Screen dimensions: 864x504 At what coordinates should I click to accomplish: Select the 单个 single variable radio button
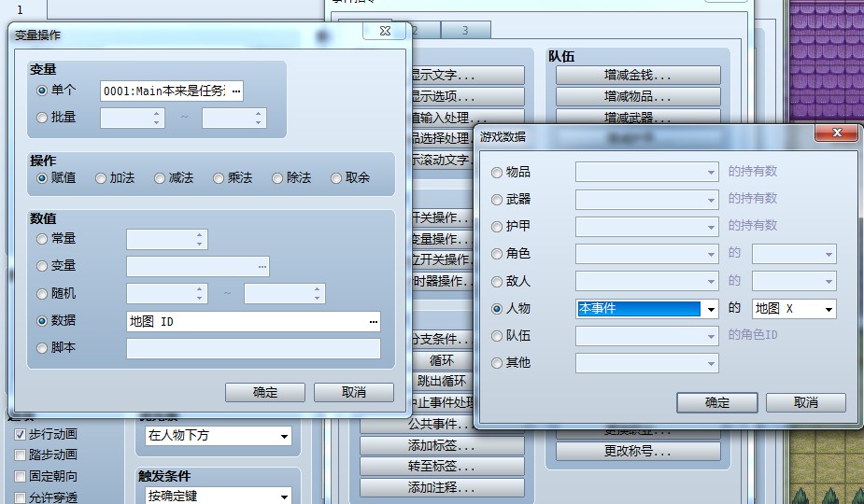click(x=42, y=91)
